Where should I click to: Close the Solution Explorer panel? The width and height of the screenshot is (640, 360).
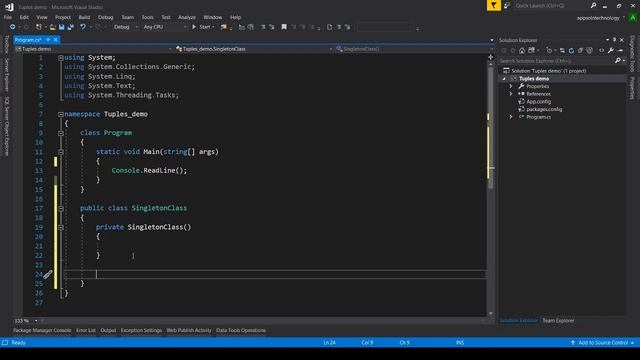tap(622, 40)
